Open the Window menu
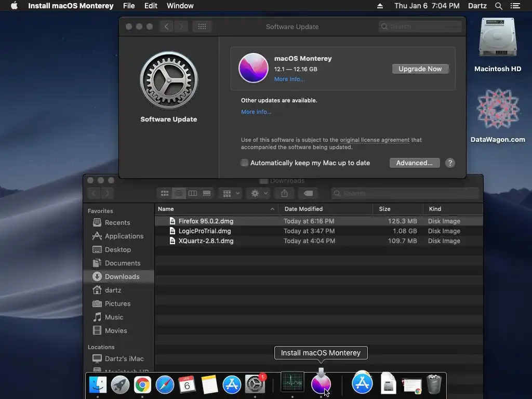Viewport: 532px width, 399px height. pyautogui.click(x=180, y=6)
